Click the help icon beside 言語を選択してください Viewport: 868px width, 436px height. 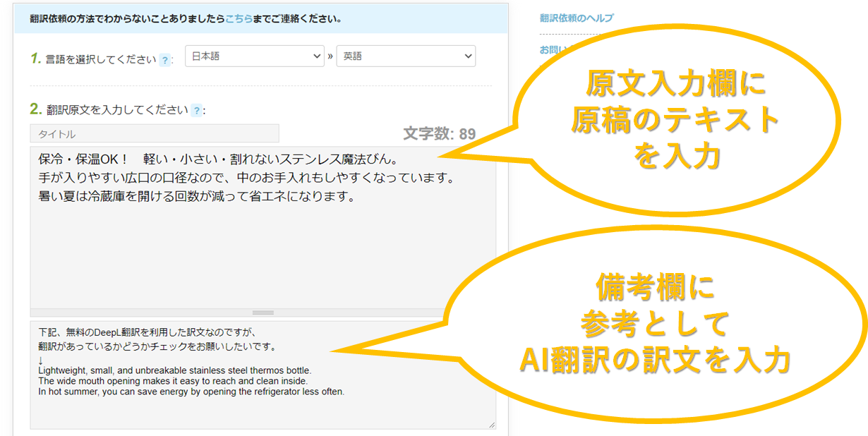(x=164, y=60)
